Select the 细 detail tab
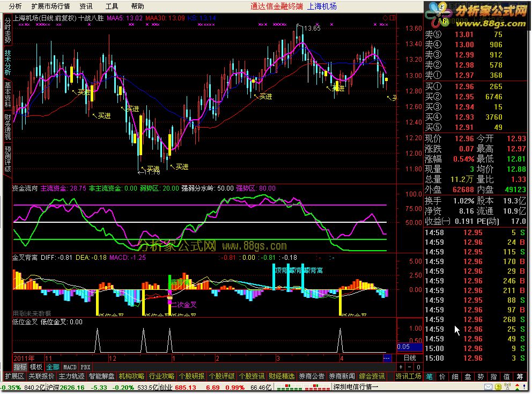 pyautogui.click(x=455, y=376)
